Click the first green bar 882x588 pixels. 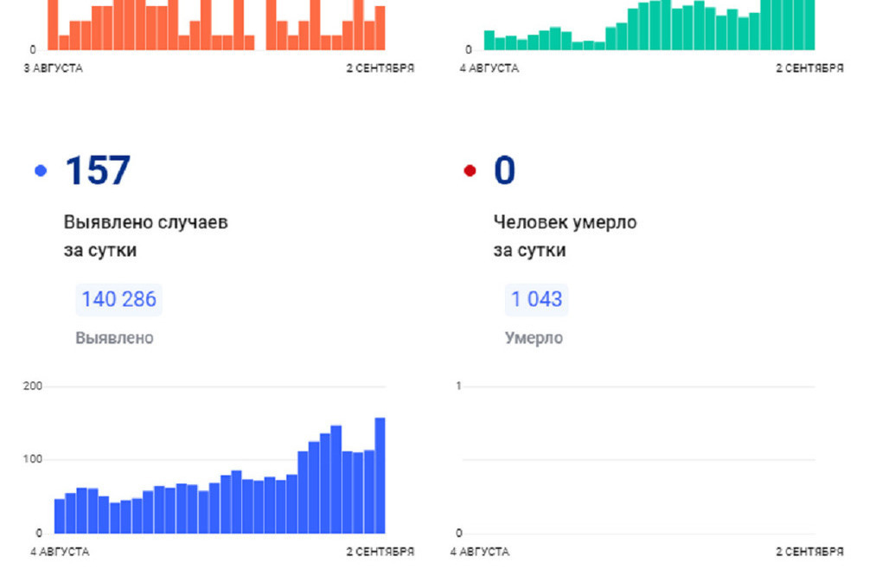pyautogui.click(x=489, y=41)
